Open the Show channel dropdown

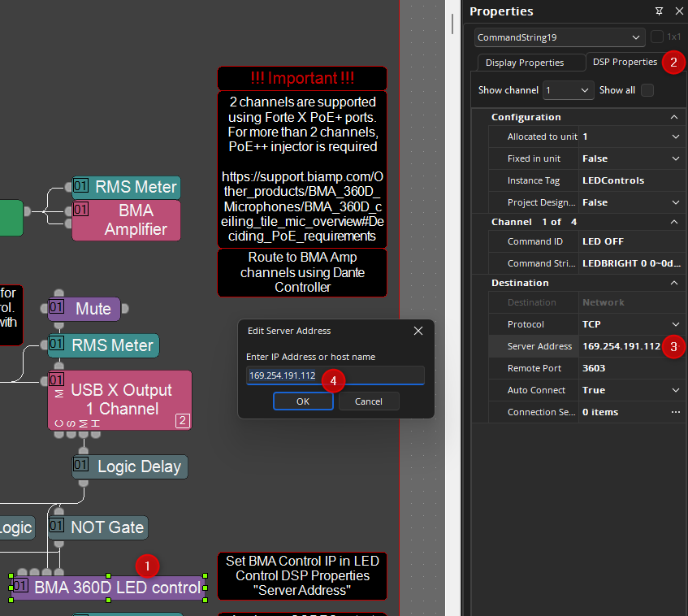568,90
